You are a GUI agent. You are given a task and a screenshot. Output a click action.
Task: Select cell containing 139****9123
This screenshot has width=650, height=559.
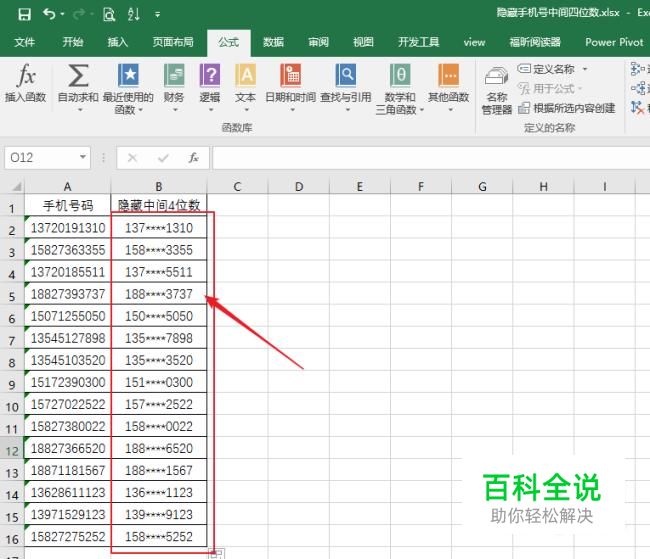[x=159, y=514]
